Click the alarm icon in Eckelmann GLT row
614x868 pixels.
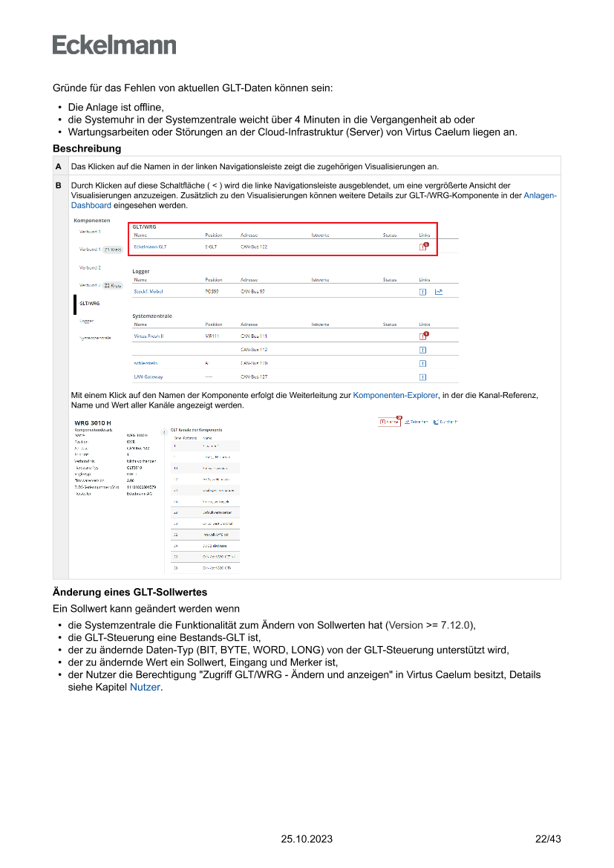[423, 247]
